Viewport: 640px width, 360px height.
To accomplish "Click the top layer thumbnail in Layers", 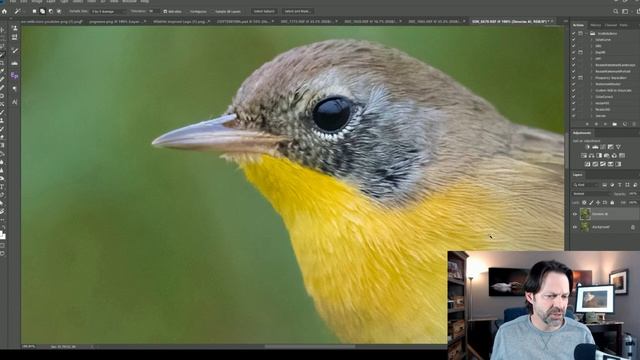I will point(585,214).
